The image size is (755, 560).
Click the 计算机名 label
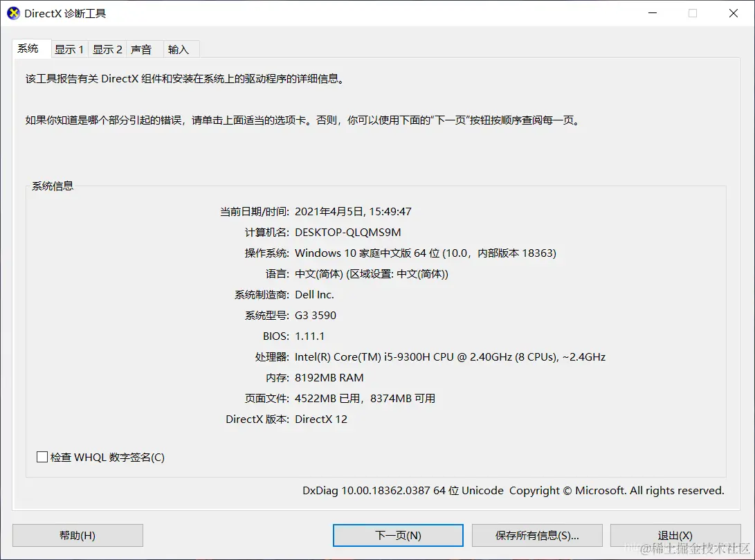[x=266, y=232]
